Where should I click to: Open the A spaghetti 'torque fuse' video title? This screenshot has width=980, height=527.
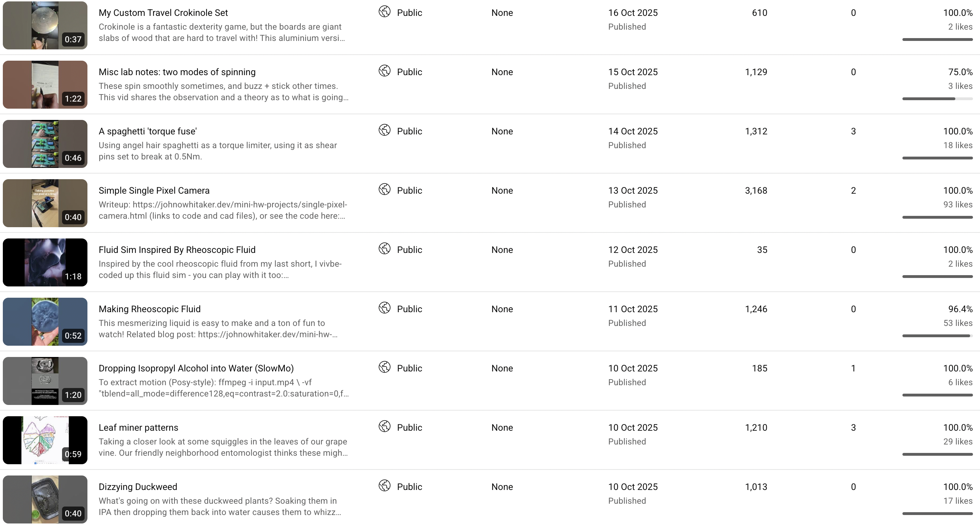click(x=148, y=131)
